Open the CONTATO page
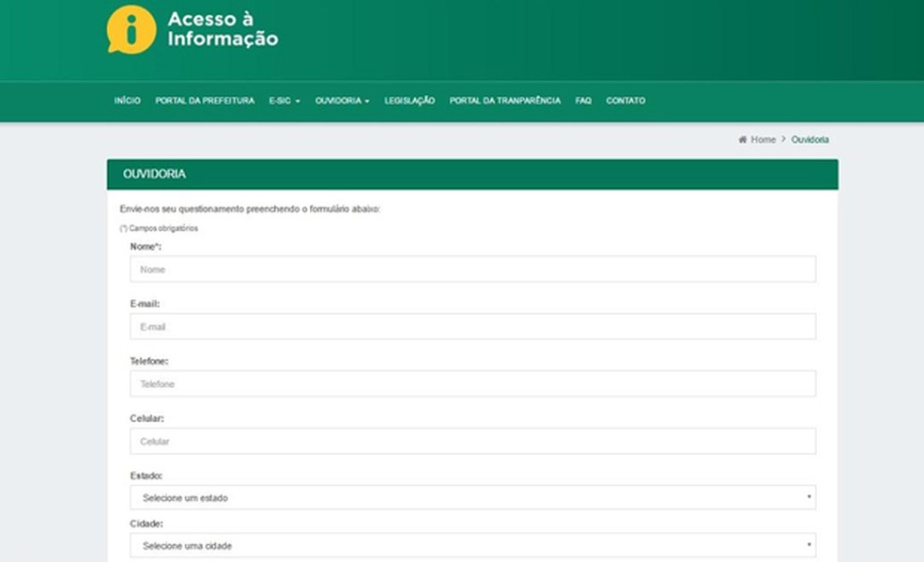The image size is (924, 562). (x=626, y=101)
